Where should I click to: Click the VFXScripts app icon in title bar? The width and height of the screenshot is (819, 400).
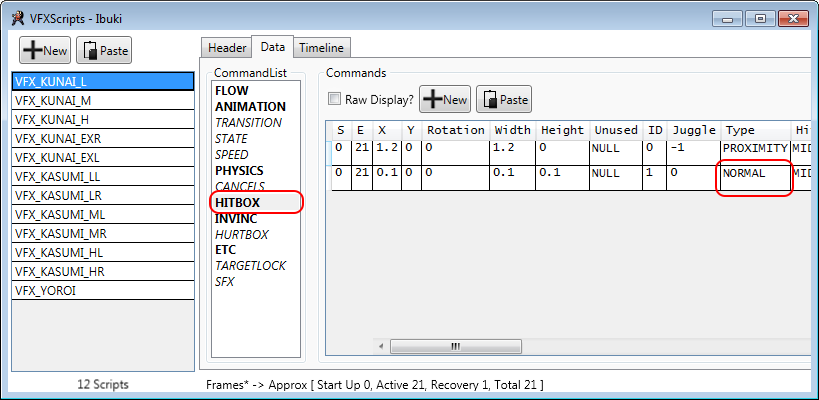17,18
